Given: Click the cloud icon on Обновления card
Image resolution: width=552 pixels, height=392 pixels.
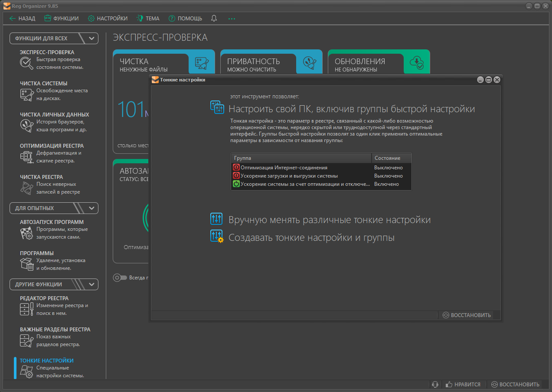Looking at the screenshot, I should pos(416,63).
